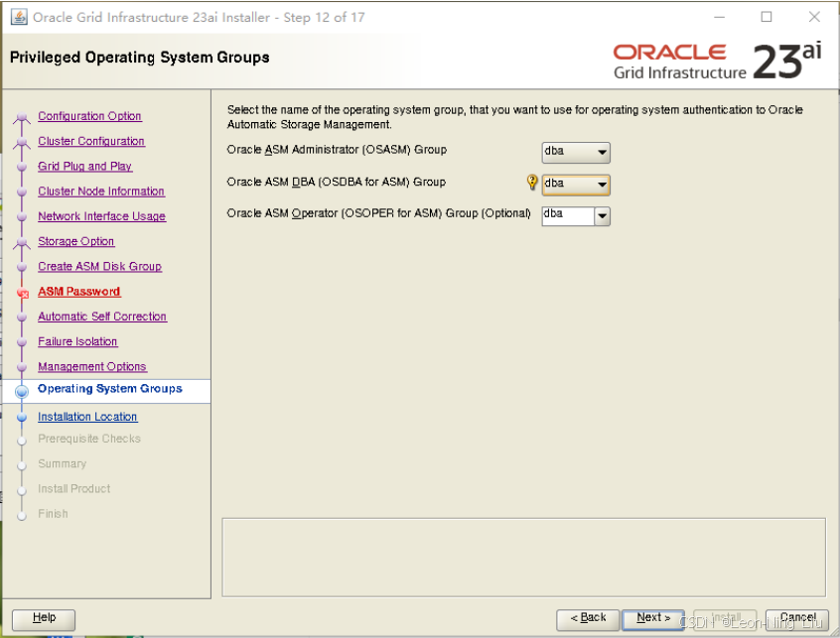Viewport: 840px width, 638px height.
Task: Click the Help button
Action: tap(44, 619)
